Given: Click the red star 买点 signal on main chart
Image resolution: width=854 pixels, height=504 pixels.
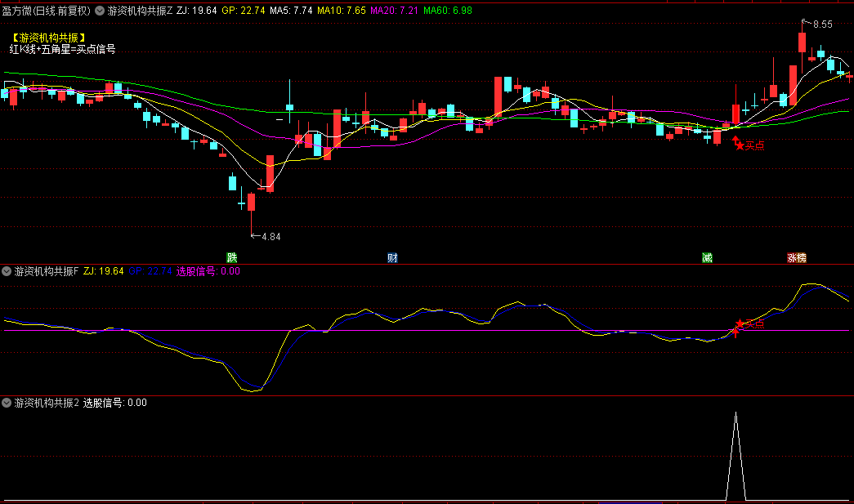Looking at the screenshot, I should coord(750,145).
